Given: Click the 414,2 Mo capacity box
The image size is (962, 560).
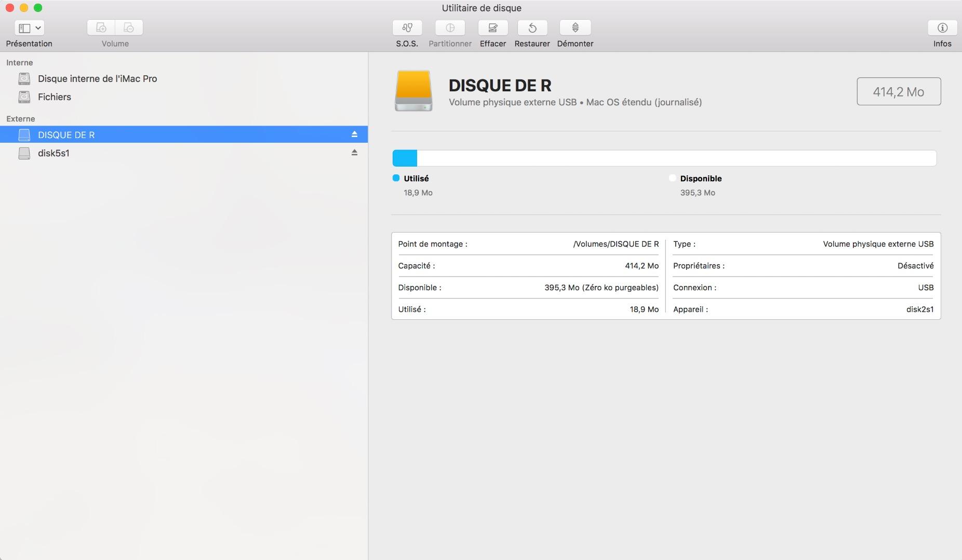Looking at the screenshot, I should [x=899, y=91].
